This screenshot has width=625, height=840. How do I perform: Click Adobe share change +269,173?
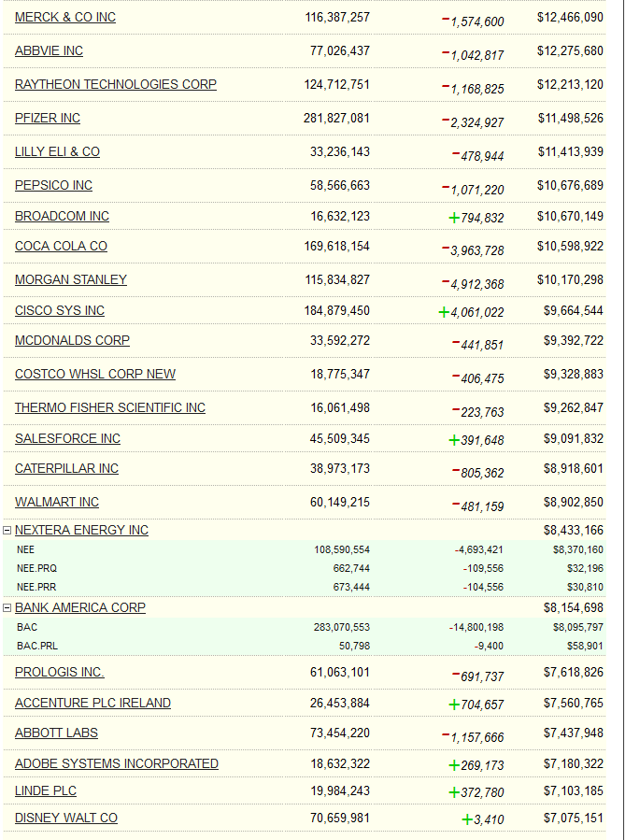(x=476, y=765)
